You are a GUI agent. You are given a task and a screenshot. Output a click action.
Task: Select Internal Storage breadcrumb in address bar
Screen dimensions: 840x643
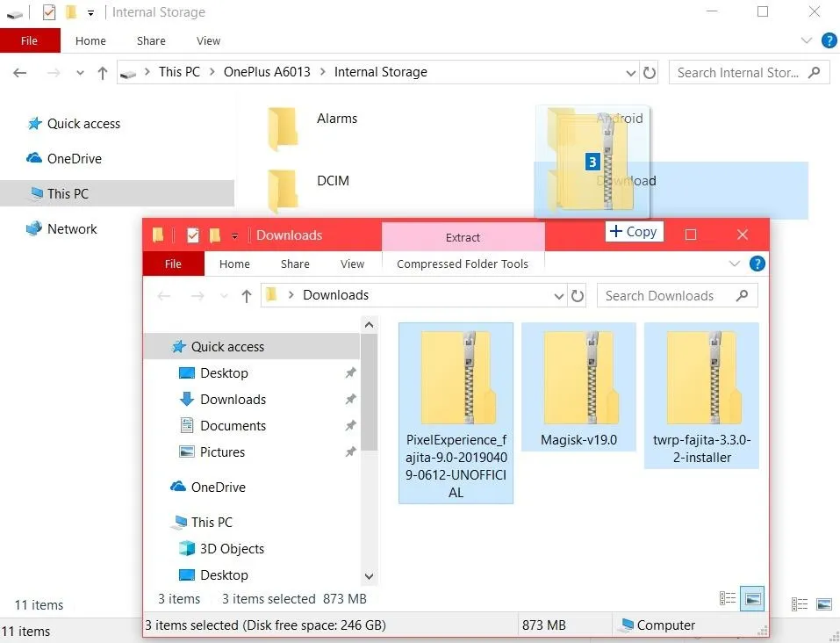tap(380, 72)
